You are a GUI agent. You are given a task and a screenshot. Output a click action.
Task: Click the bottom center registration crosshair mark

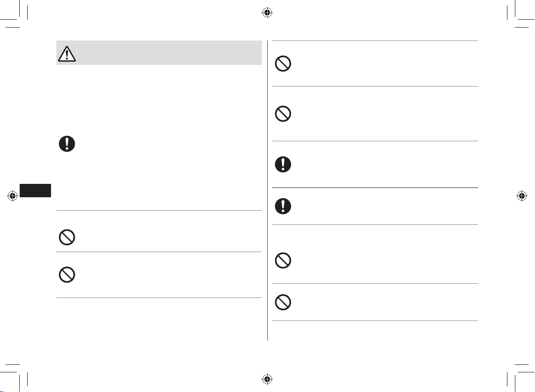[x=267, y=379]
